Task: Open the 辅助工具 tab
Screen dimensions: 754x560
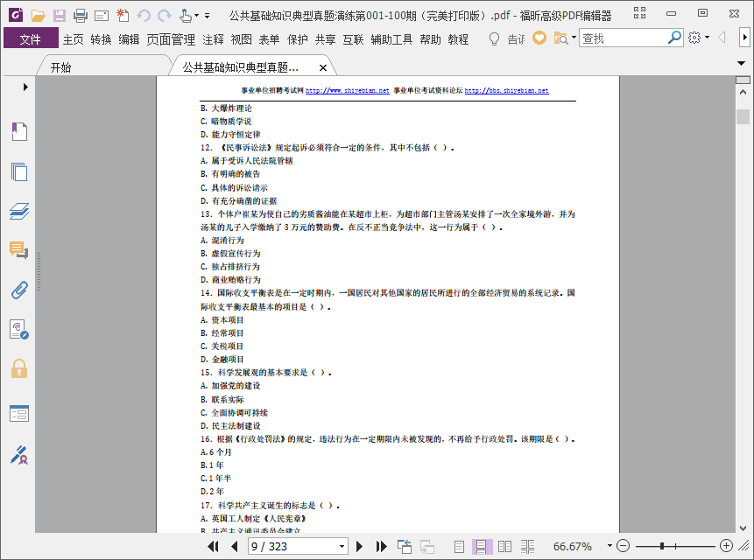Action: [x=391, y=39]
